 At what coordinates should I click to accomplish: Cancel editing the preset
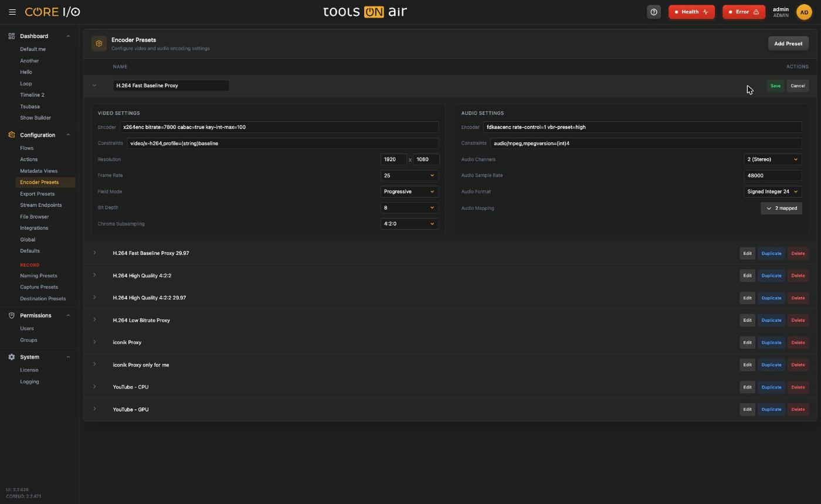pos(798,86)
